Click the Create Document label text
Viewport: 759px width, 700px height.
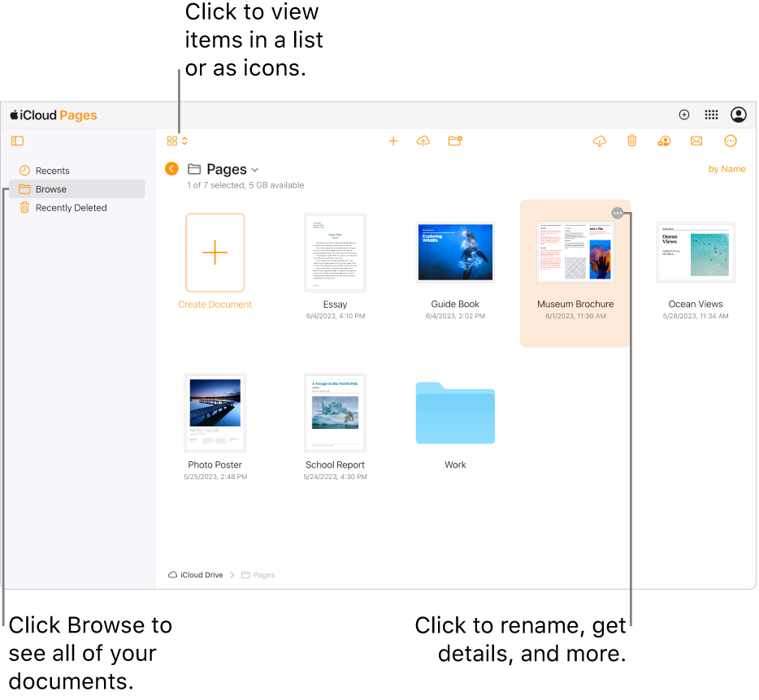[215, 305]
